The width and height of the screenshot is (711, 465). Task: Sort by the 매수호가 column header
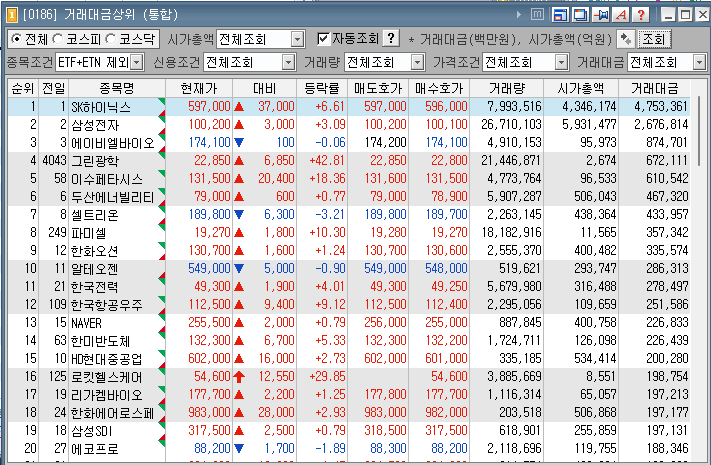[x=439, y=88]
